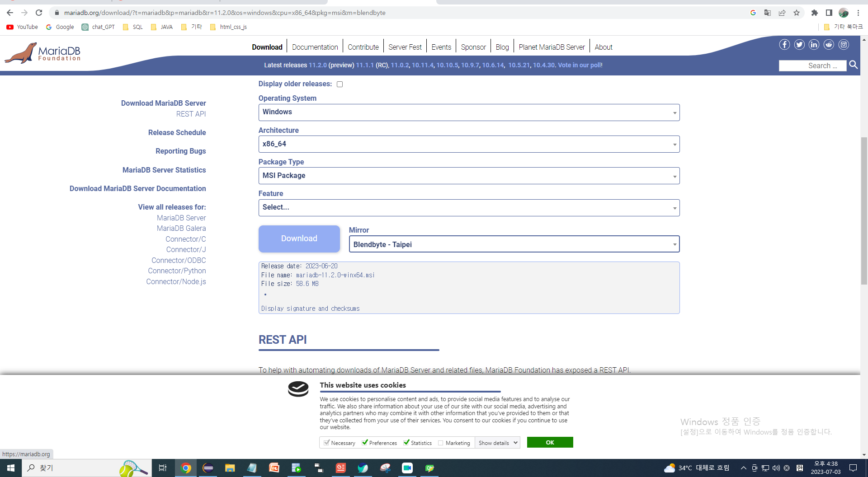868x477 pixels.
Task: Uncheck the Preferences cookies checkbox
Action: tap(365, 443)
